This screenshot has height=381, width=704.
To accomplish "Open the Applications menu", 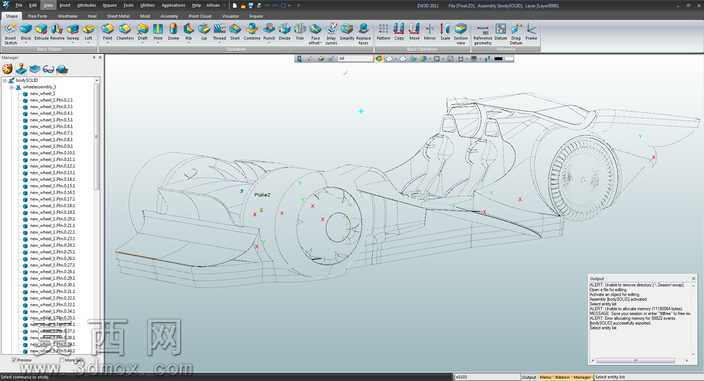I will coord(173,5).
